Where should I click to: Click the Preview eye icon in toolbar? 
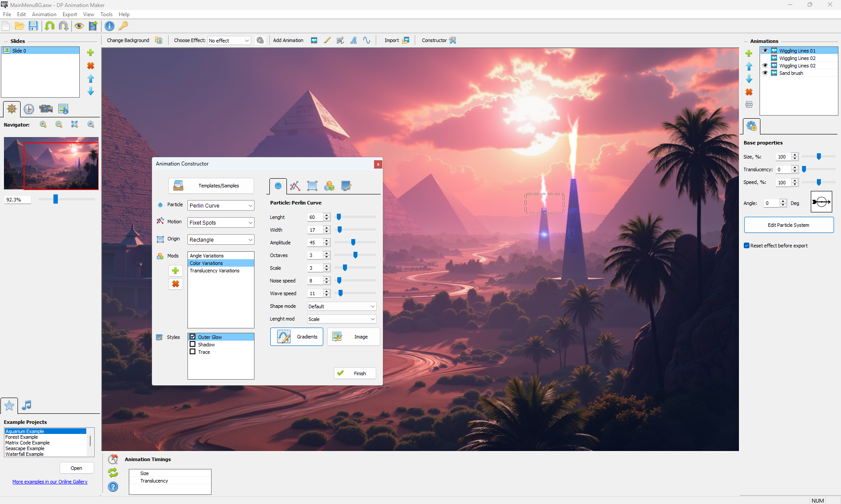point(79,26)
